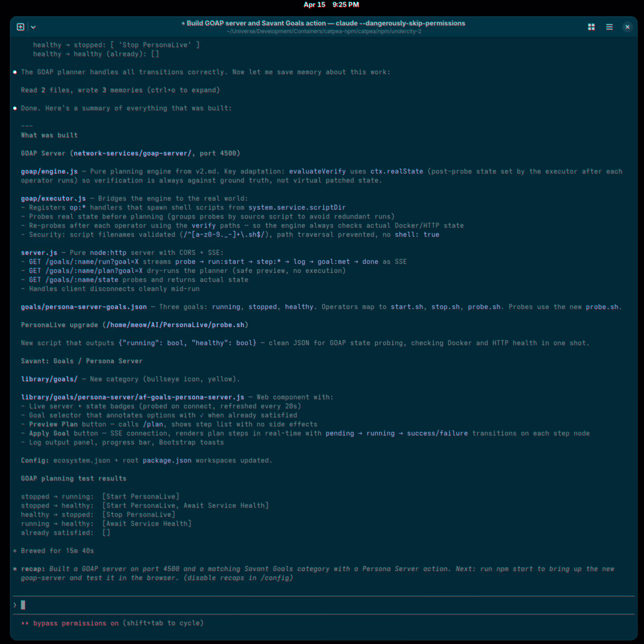Click the white bullet beside 'Done. Here's a summary'
The width and height of the screenshot is (644, 644).
pos(15,108)
